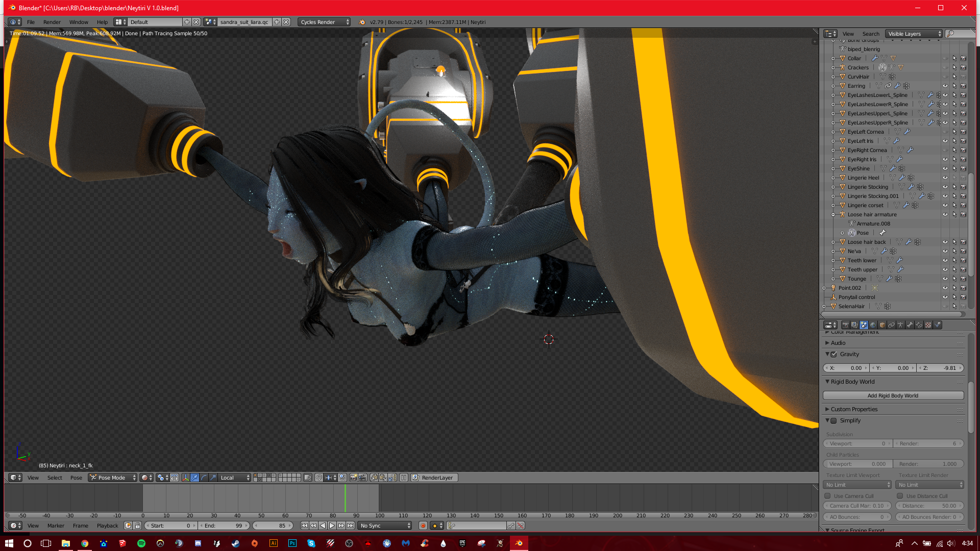The image size is (980, 551).
Task: Open the Render menu
Action: pyautogui.click(x=52, y=22)
